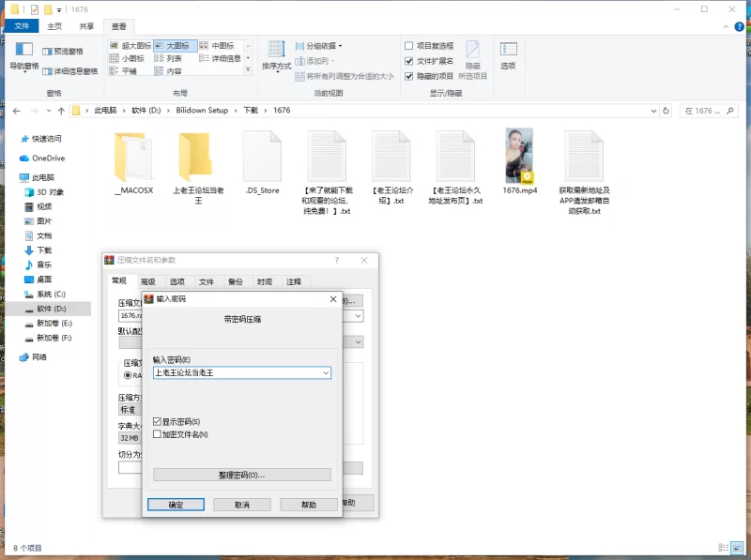
Task: Open password history dropdown arrow
Action: (x=326, y=372)
